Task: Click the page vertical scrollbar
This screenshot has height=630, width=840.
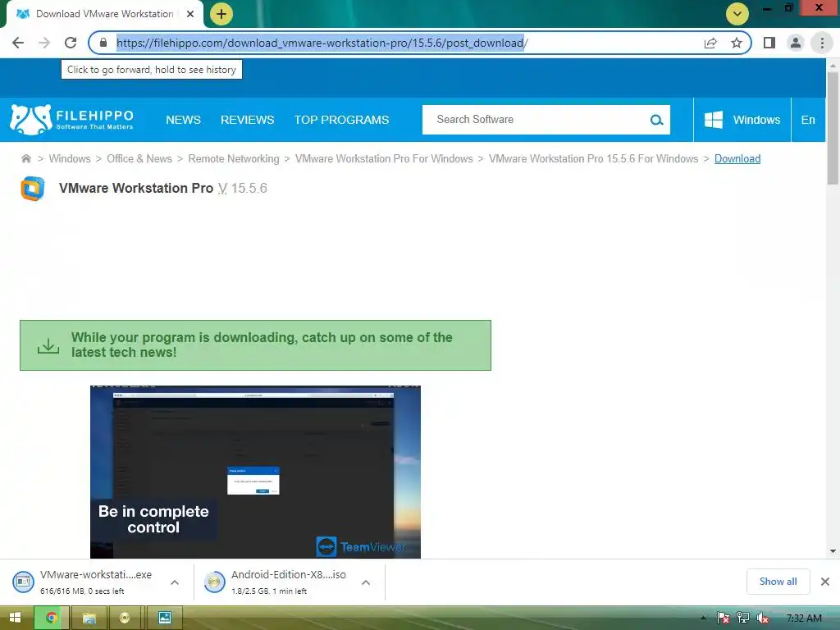Action: [x=833, y=128]
